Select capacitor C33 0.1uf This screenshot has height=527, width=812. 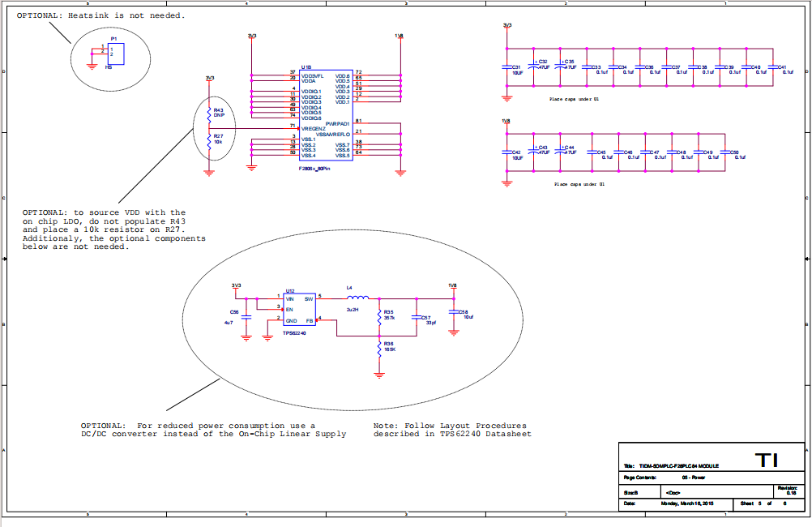(588, 67)
